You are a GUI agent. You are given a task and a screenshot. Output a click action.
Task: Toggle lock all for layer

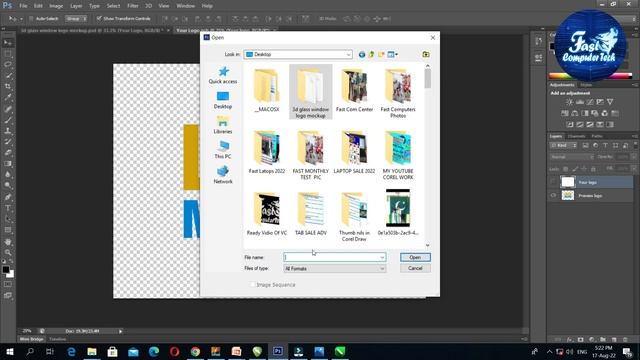[x=593, y=169]
